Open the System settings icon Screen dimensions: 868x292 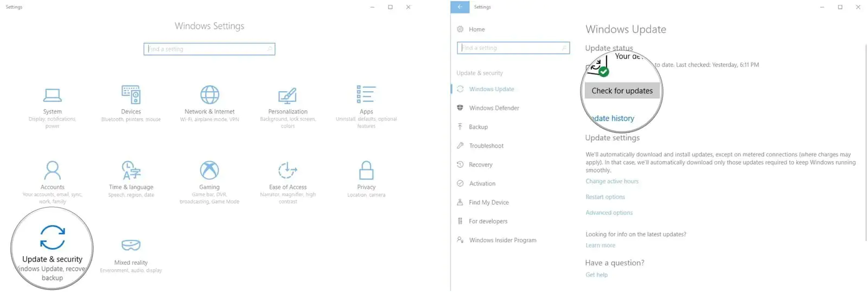53,95
